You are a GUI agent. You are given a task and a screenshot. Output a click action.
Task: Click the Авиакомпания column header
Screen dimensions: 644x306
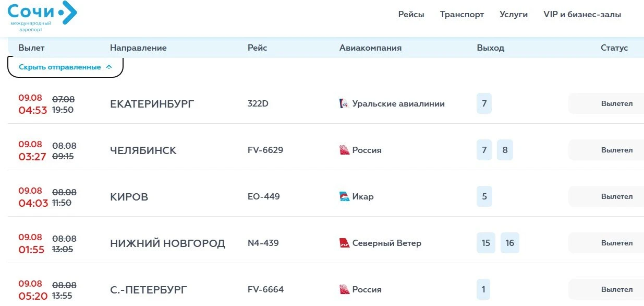click(370, 48)
